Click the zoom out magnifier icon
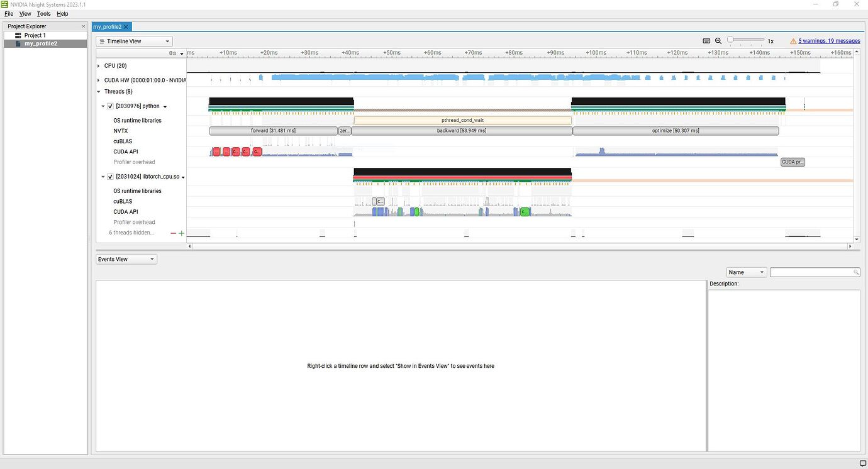 [x=718, y=41]
